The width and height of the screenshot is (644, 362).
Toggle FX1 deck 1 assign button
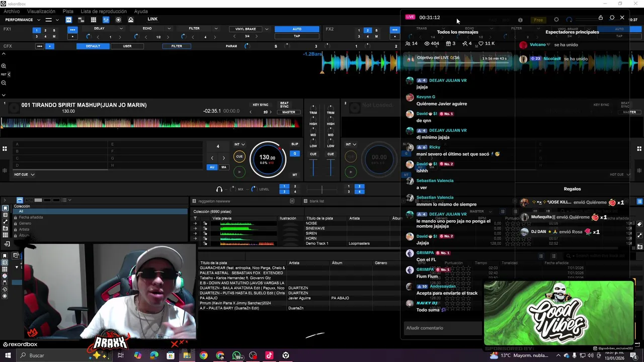36,30
